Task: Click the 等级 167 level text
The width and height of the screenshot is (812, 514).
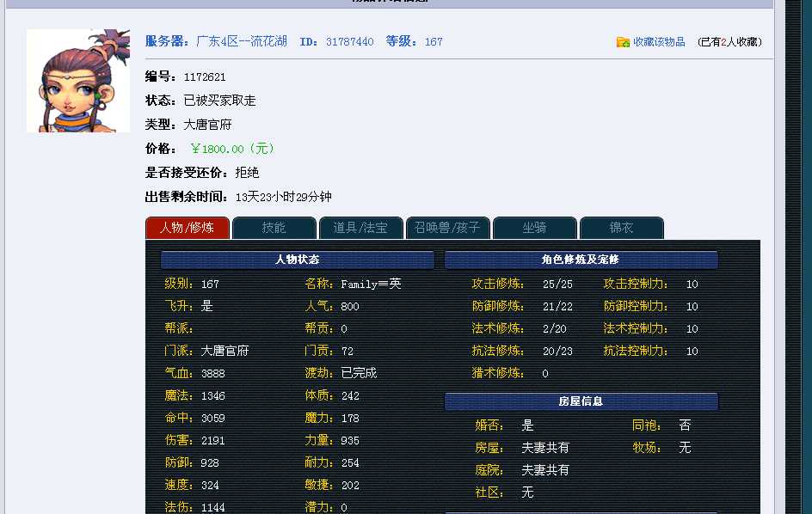Action: click(x=414, y=41)
